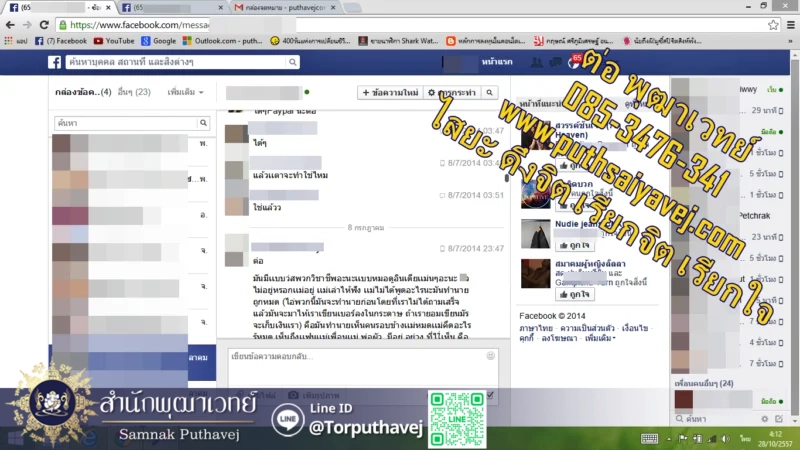800x450 pixels.
Task: Expand the bookmarks overflow chevron
Action: click(x=790, y=41)
